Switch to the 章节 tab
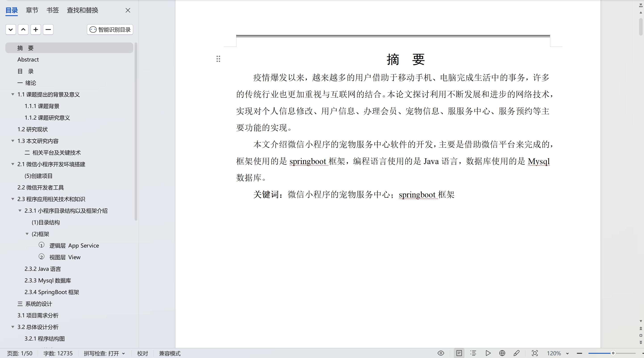 coord(32,10)
